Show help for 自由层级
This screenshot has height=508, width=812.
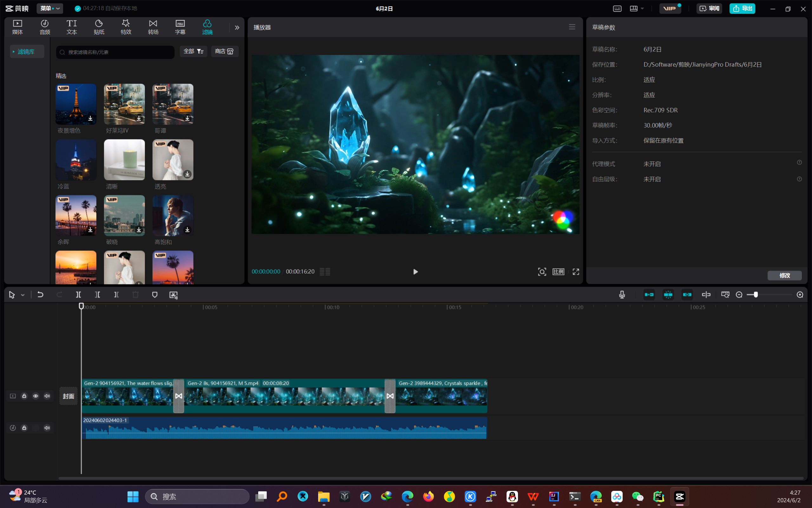[799, 179]
